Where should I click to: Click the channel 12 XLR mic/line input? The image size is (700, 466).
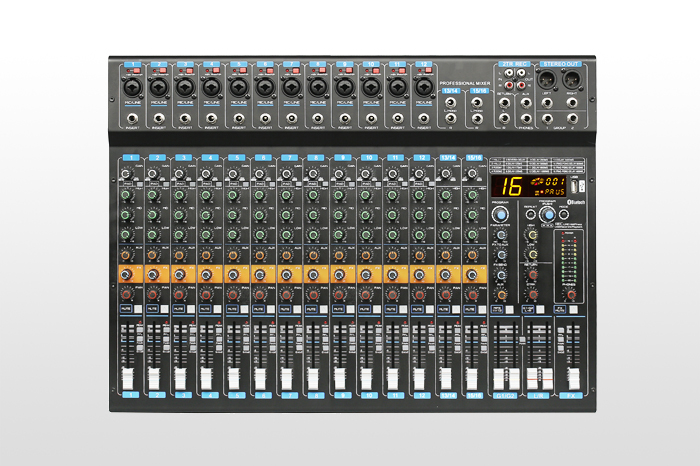click(424, 88)
